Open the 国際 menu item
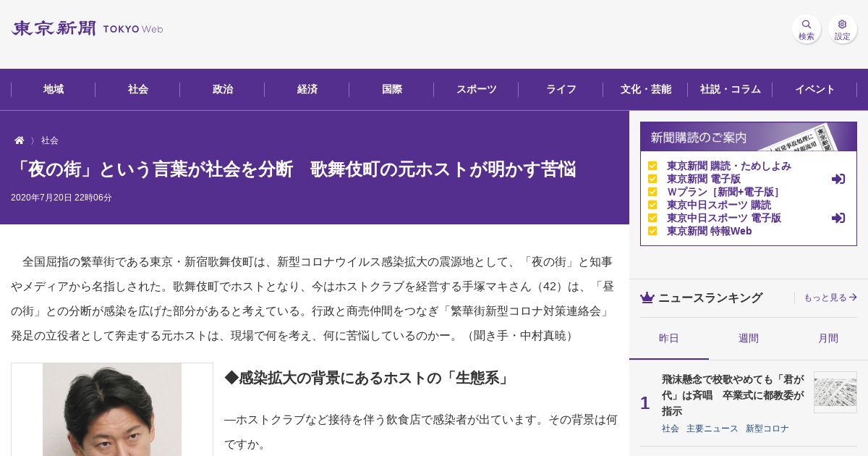The width and height of the screenshot is (868, 456). [x=392, y=90]
